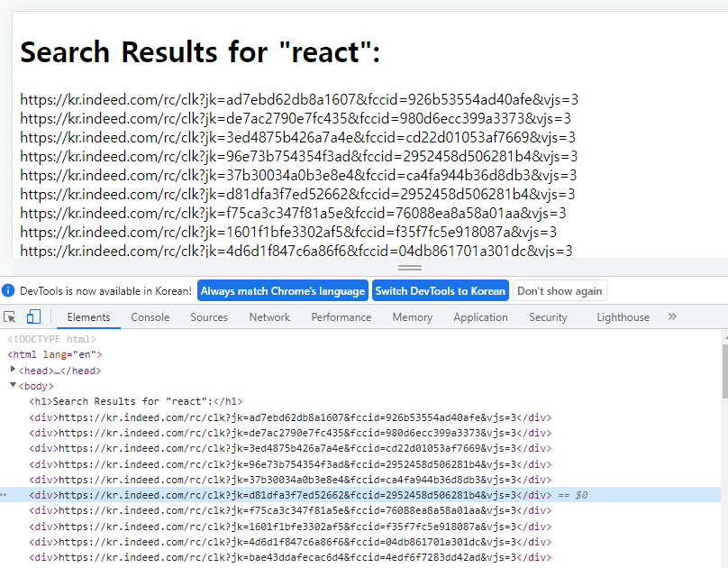Click page URL text containing jk=ad7ebd62db8a1607
Image resolution: width=728 pixels, height=568 pixels.
(299, 99)
